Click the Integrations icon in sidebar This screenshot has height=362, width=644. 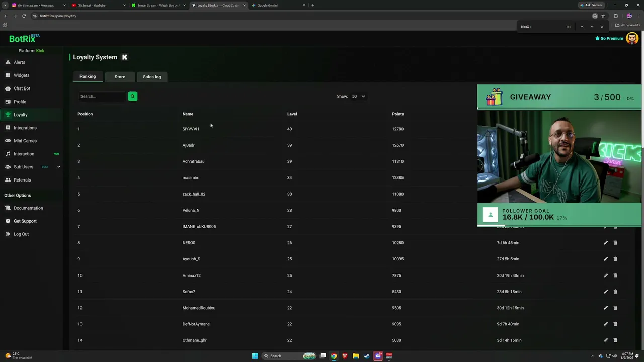8,128
